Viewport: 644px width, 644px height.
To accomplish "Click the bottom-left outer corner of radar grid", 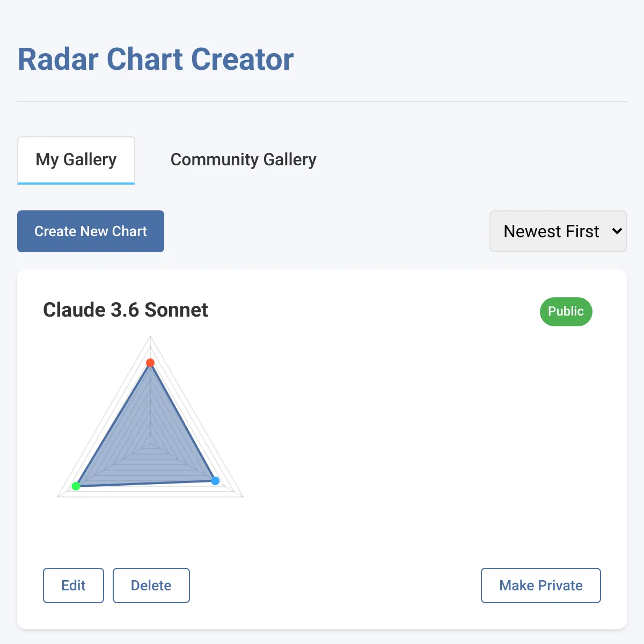I will [x=58, y=496].
